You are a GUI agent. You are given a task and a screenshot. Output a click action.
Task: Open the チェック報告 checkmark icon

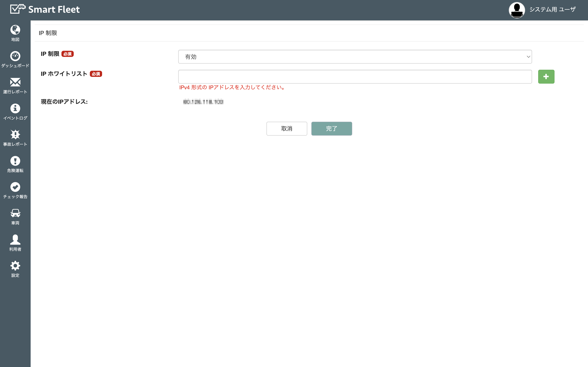(15, 187)
